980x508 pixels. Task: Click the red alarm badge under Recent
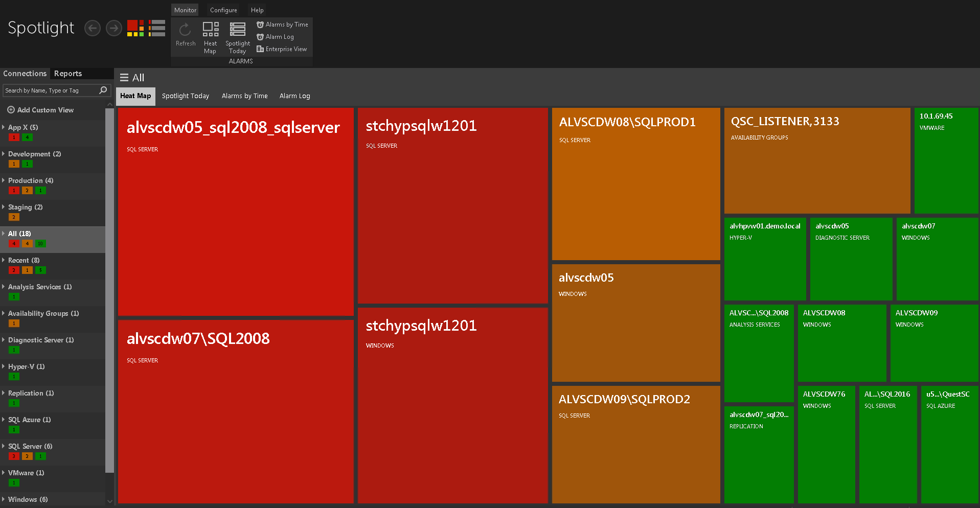click(14, 270)
